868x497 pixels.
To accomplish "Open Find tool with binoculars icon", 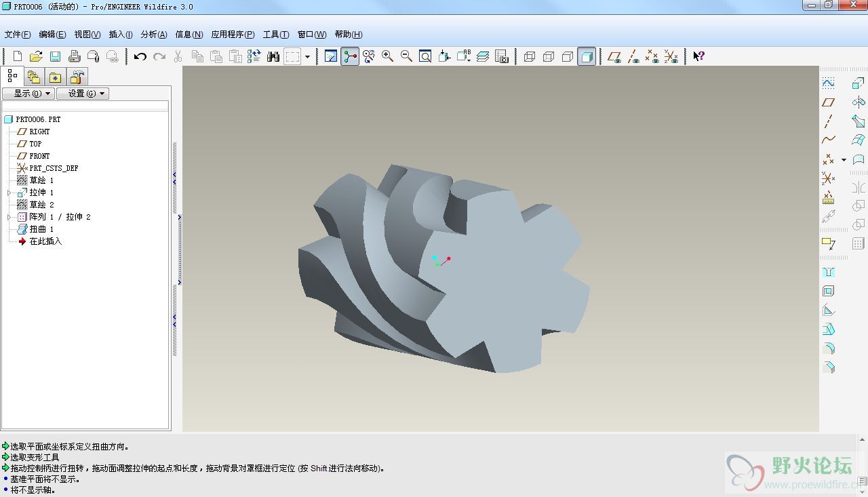I will tap(273, 56).
